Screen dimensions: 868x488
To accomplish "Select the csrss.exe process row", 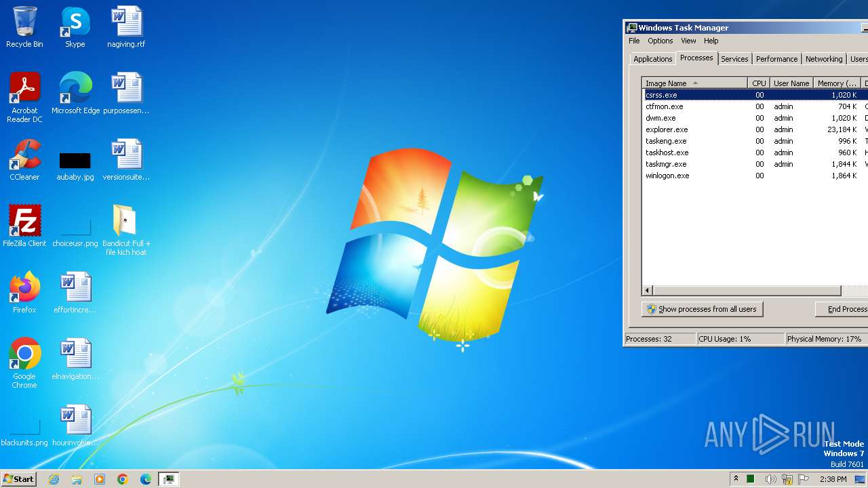I will pos(755,95).
